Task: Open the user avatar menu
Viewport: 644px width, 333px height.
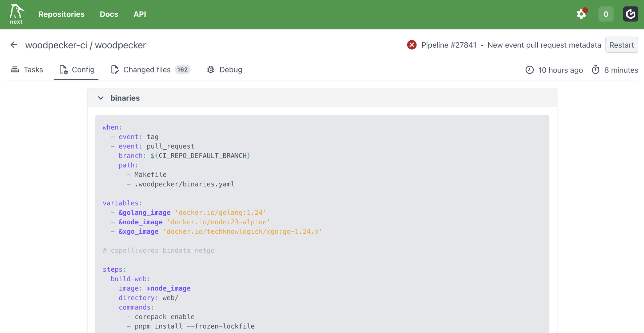Action: [631, 14]
